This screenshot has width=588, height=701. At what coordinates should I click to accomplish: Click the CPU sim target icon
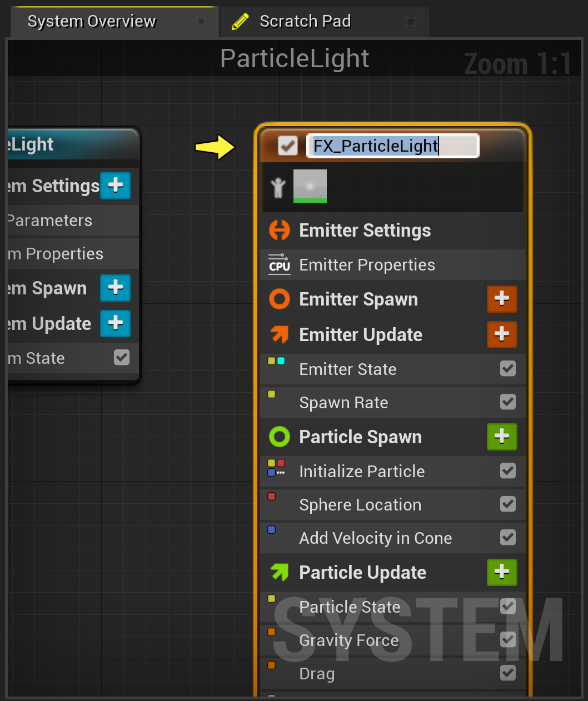pos(279,264)
